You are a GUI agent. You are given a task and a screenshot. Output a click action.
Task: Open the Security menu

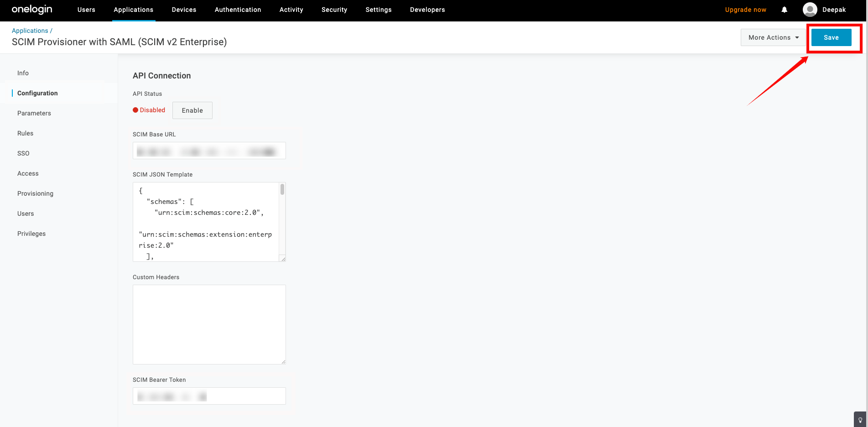[334, 10]
